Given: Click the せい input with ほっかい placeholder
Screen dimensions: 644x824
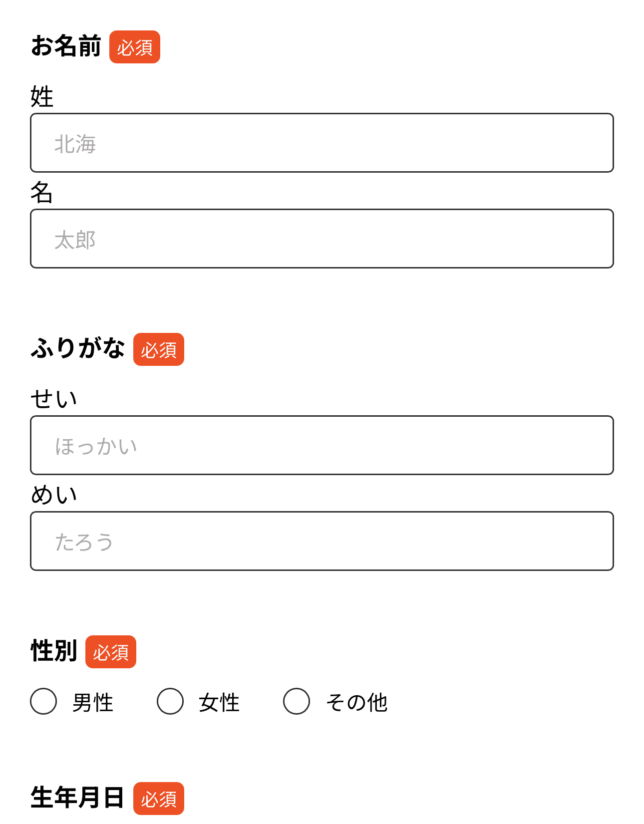Looking at the screenshot, I should click(x=322, y=445).
